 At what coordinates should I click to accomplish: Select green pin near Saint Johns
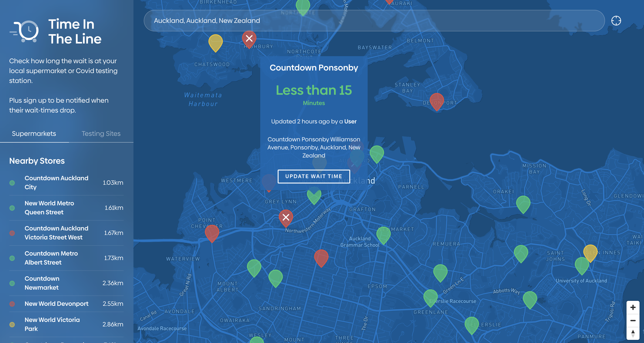point(521,254)
